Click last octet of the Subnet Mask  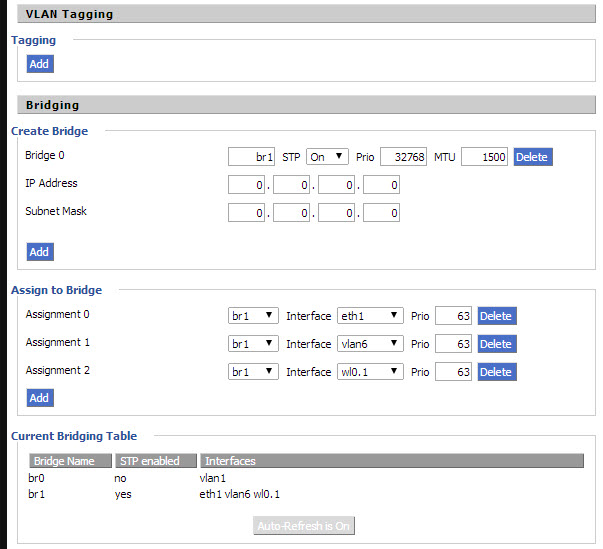click(x=381, y=213)
